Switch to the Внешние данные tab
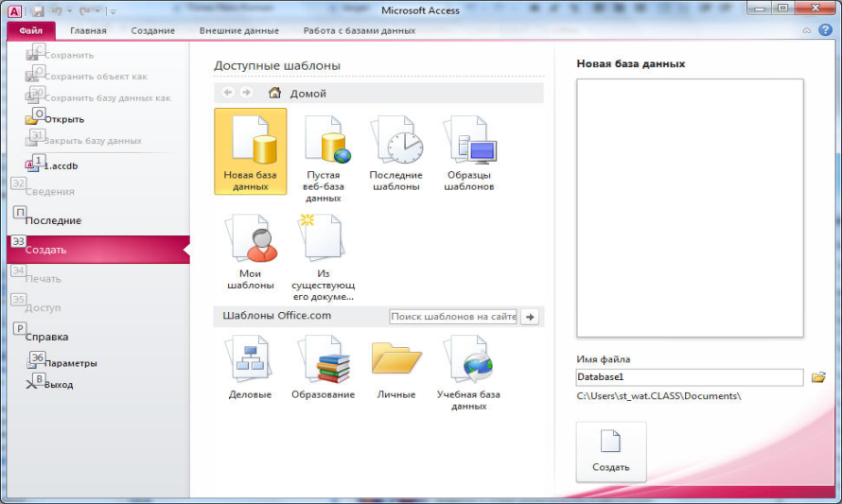 pos(239,30)
